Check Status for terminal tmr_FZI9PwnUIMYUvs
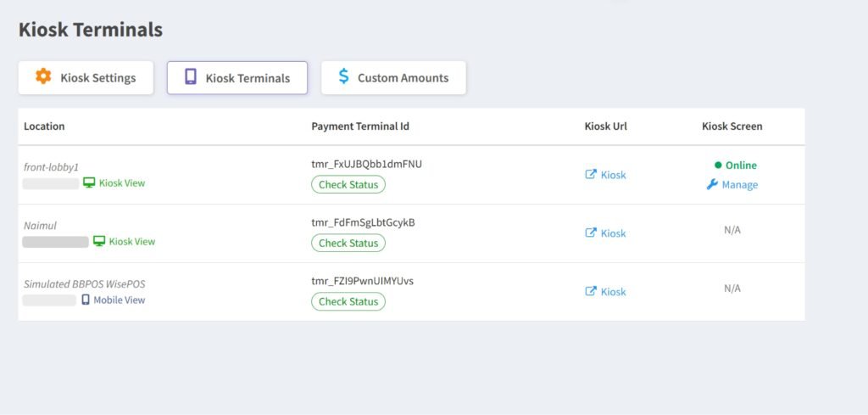 pyautogui.click(x=348, y=301)
